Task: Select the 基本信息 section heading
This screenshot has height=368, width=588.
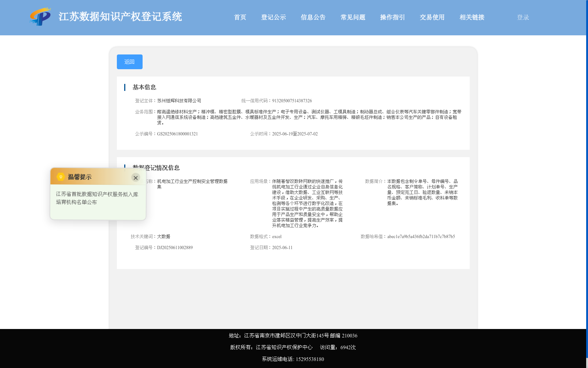Action: 144,87
